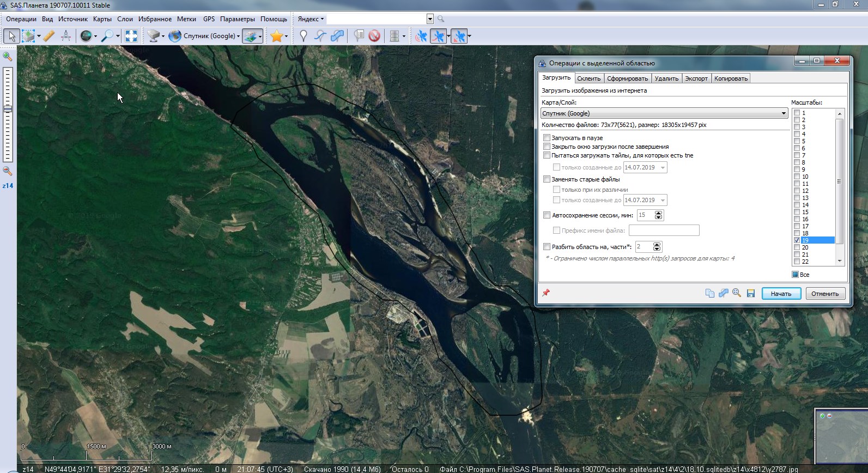Click the save floppy disk icon in dialog
This screenshot has height=473, width=868.
(x=751, y=293)
